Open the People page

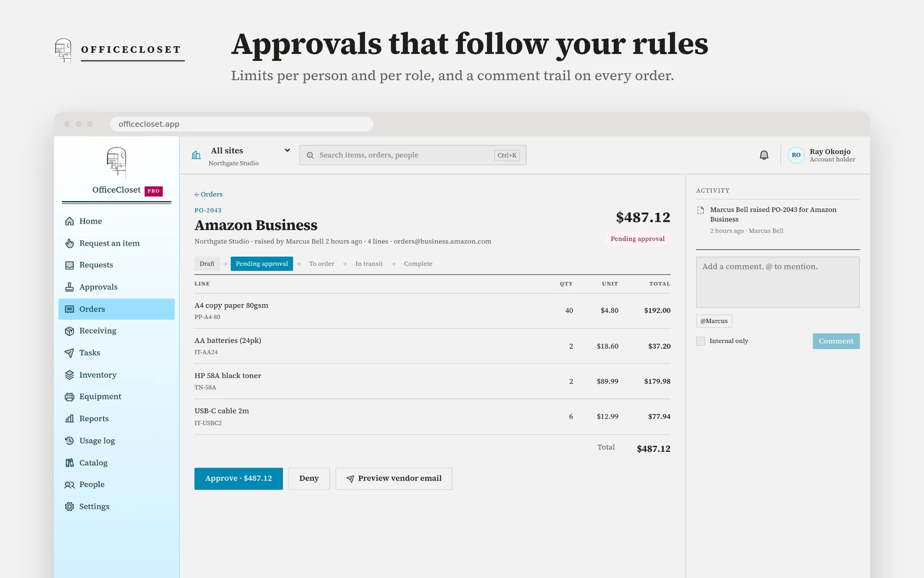117,485
